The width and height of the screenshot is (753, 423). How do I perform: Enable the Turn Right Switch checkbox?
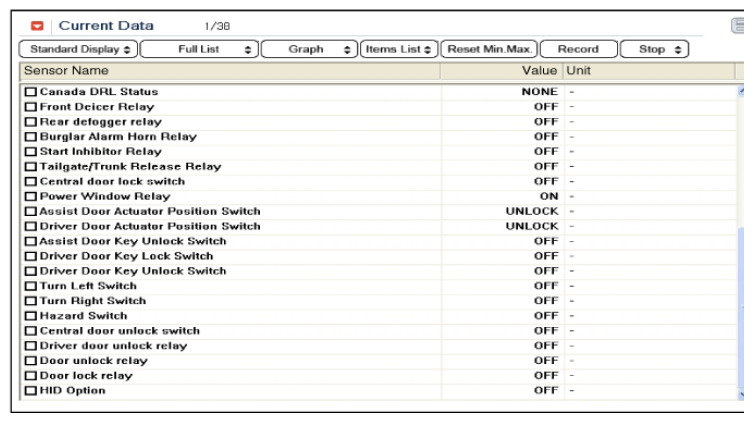[31, 301]
